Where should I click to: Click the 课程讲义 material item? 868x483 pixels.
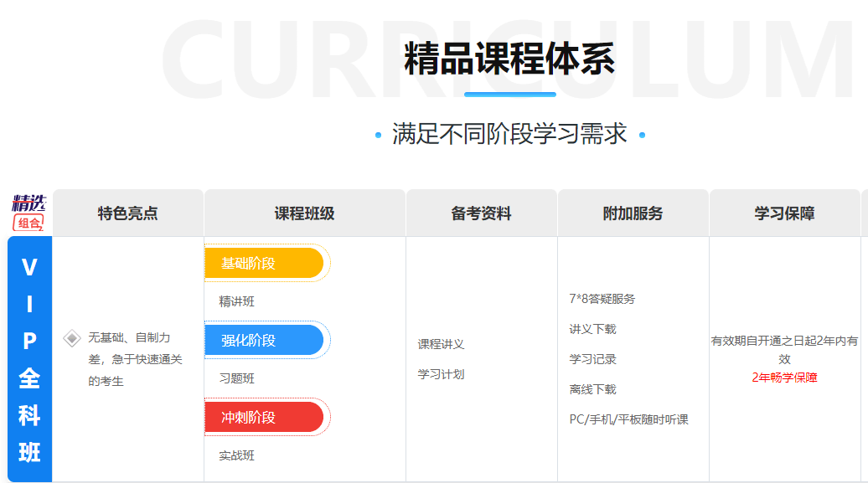(442, 344)
